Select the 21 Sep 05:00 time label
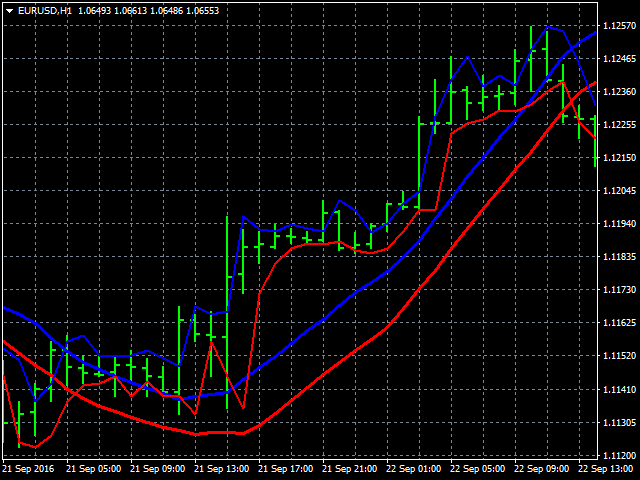 pos(93,468)
